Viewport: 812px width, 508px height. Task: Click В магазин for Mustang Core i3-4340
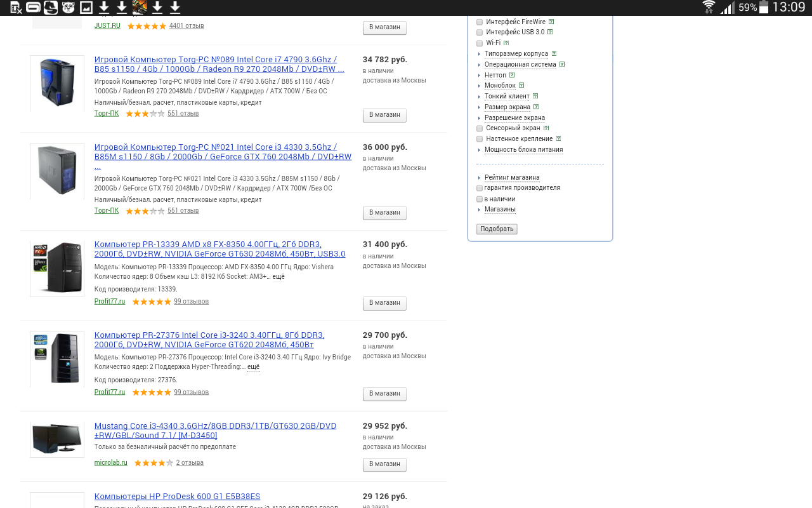pyautogui.click(x=384, y=464)
